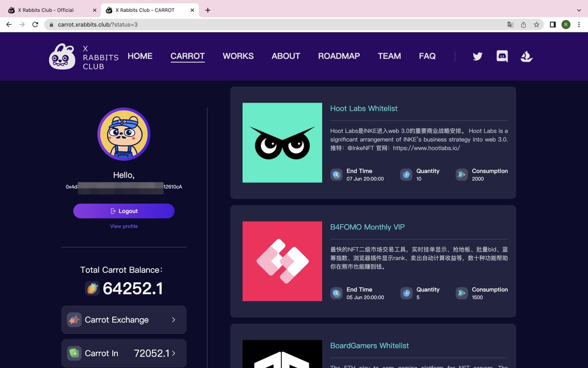Select CARROT in the navigation
Image resolution: width=588 pixels, height=368 pixels.
188,56
